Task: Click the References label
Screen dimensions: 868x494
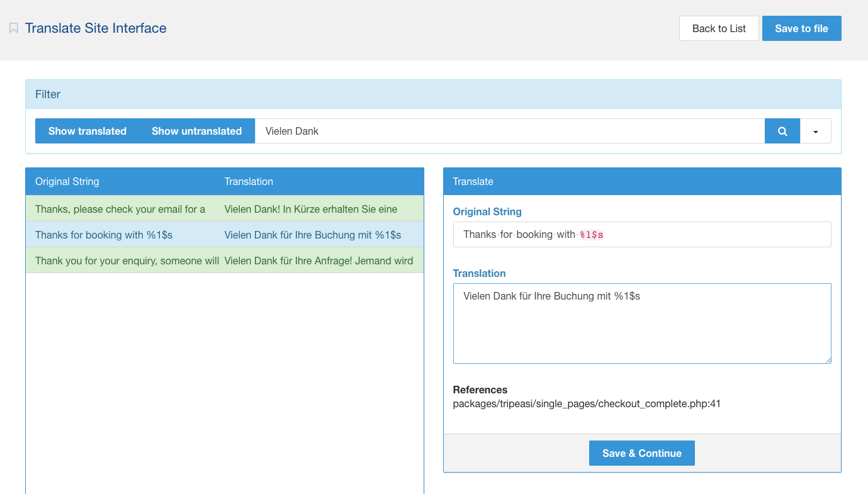Action: point(480,390)
